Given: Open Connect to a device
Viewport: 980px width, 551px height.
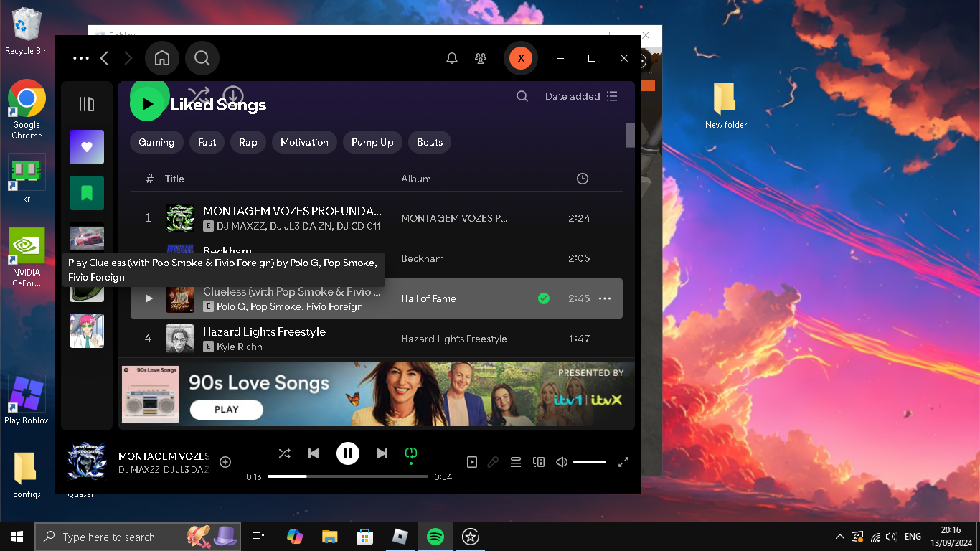Looking at the screenshot, I should coord(539,462).
